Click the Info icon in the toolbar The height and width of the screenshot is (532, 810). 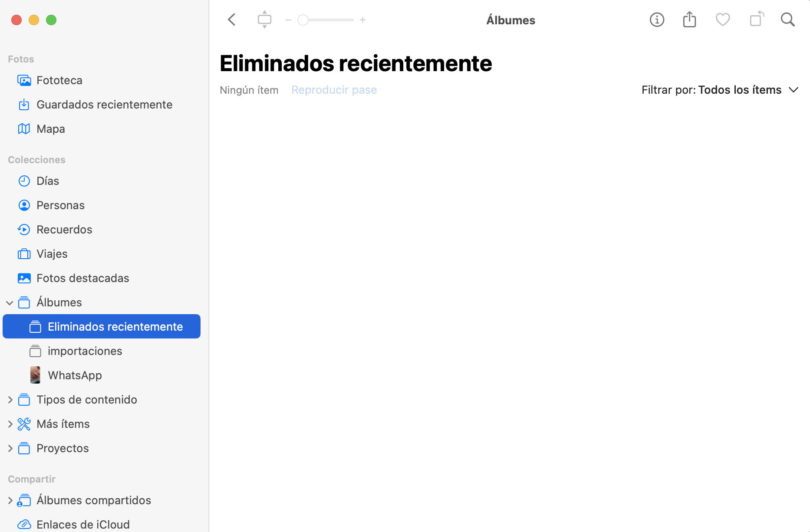[657, 20]
